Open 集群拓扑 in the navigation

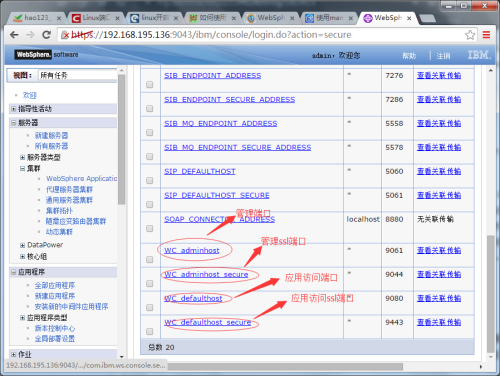pyautogui.click(x=59, y=211)
